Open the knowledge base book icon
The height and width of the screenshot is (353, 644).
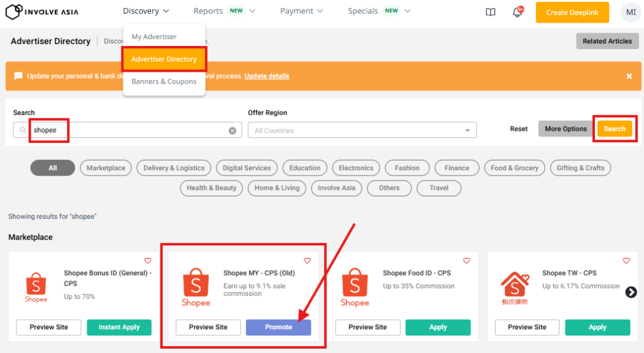[x=491, y=12]
